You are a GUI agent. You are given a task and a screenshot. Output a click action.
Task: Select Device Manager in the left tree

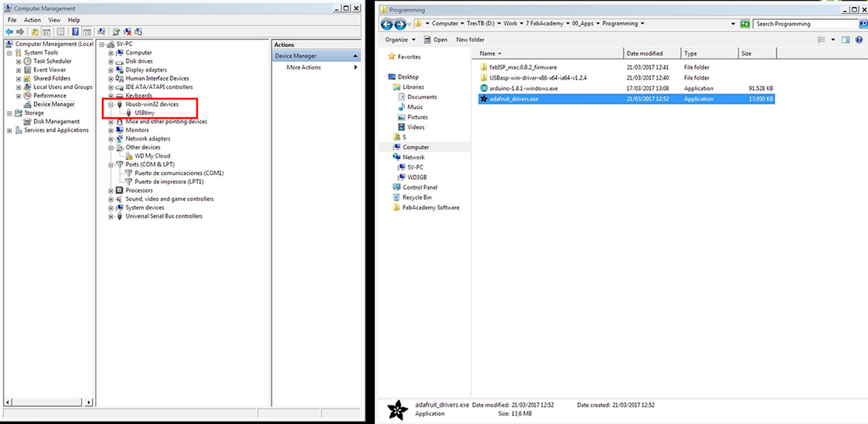point(54,104)
